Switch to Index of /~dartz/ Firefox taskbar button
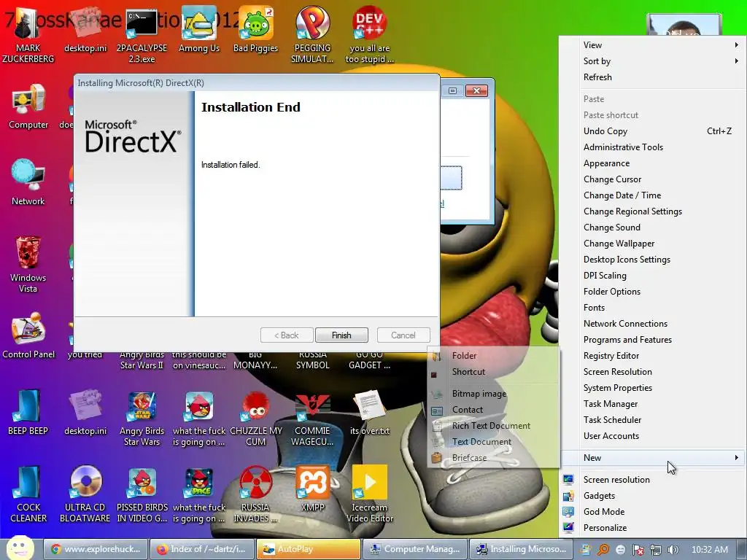The width and height of the screenshot is (747, 560). click(203, 549)
